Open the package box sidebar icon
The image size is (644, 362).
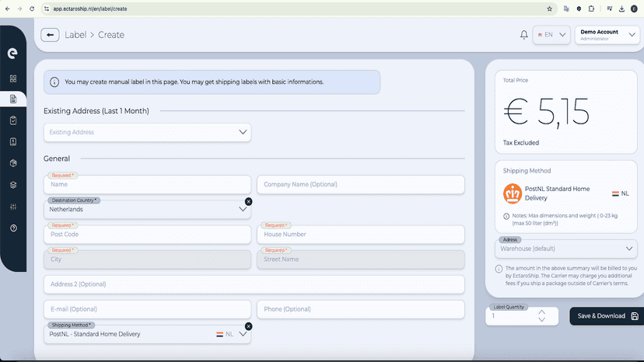point(13,163)
